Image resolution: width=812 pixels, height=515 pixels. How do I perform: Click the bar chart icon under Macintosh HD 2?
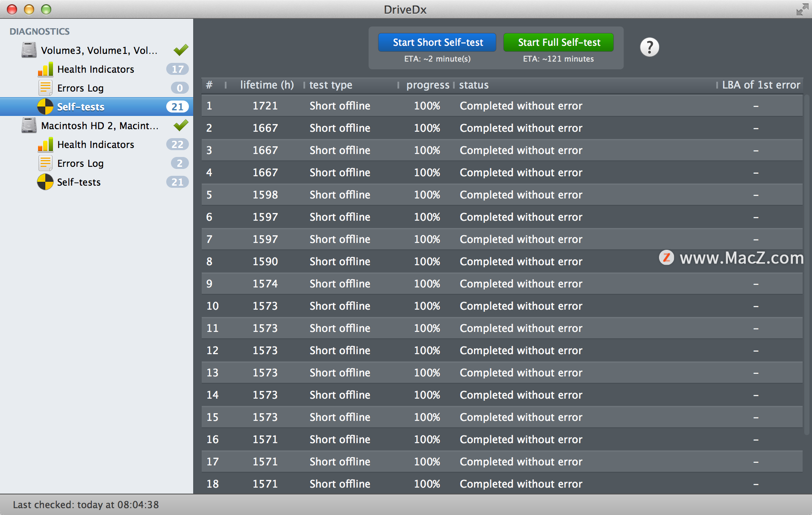(x=45, y=144)
